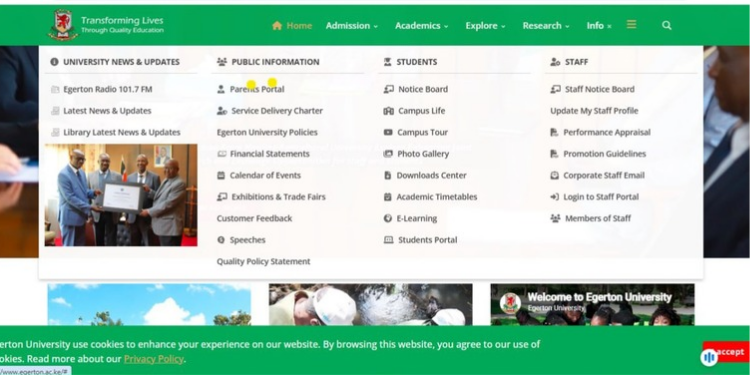This screenshot has height=375, width=750.
Task: Click the Students Portal text
Action: click(x=428, y=240)
